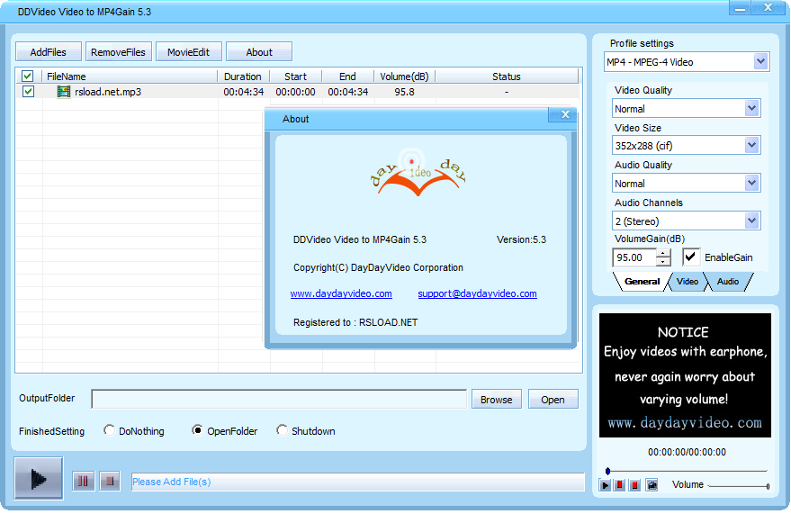
Task: Click the End column header
Action: click(347, 77)
